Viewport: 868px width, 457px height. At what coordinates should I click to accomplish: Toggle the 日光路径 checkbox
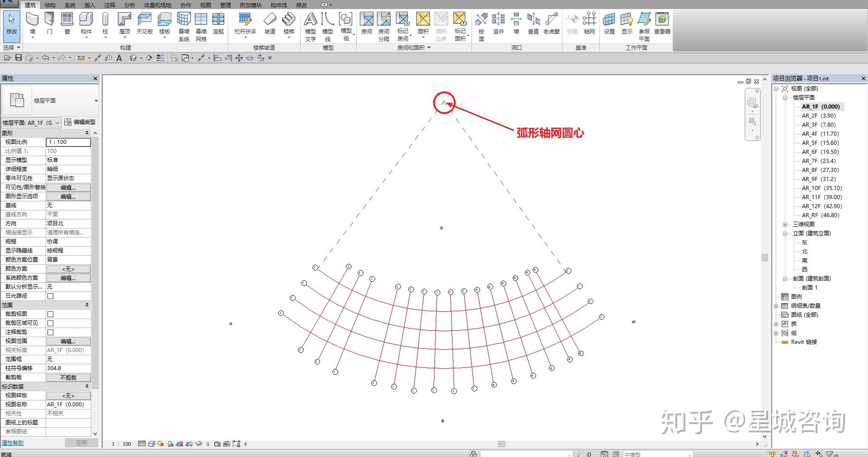click(51, 296)
